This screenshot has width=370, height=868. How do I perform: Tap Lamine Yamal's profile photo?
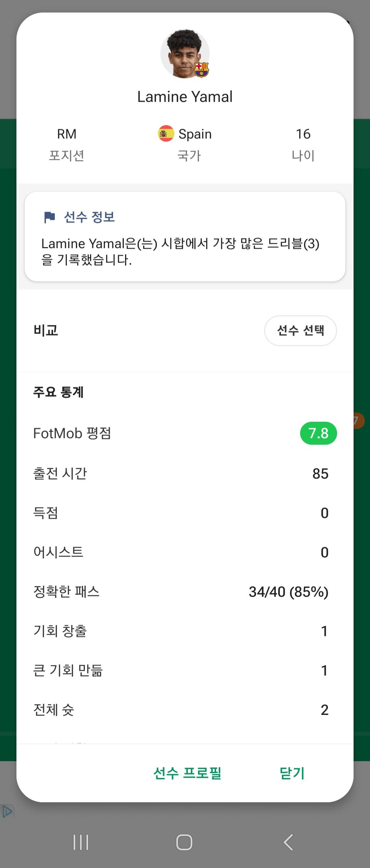coord(184,53)
